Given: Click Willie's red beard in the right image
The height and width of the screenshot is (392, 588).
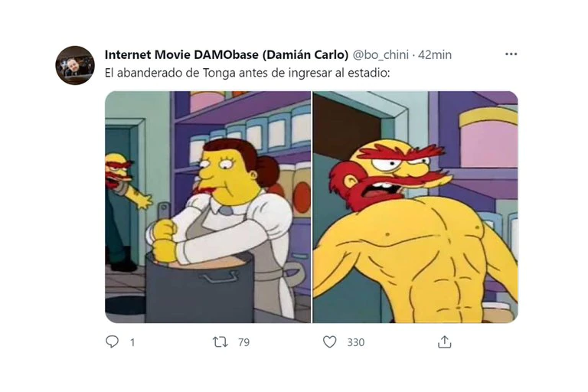Looking at the screenshot, I should [360, 184].
